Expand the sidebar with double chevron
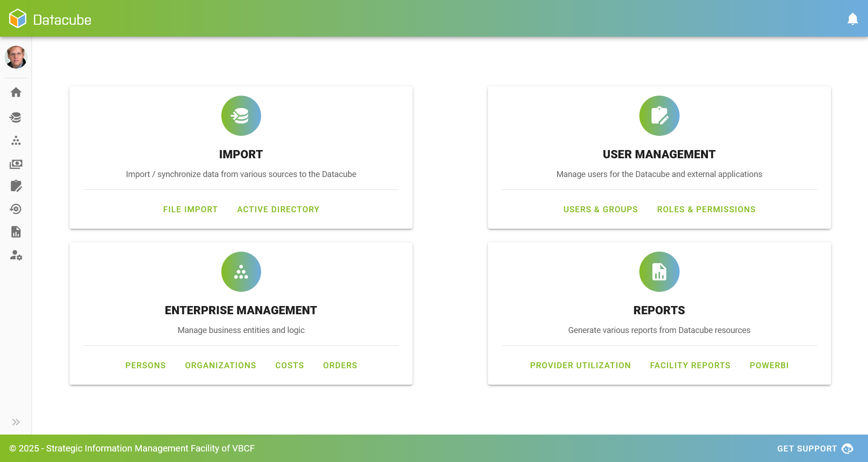 pyautogui.click(x=16, y=422)
